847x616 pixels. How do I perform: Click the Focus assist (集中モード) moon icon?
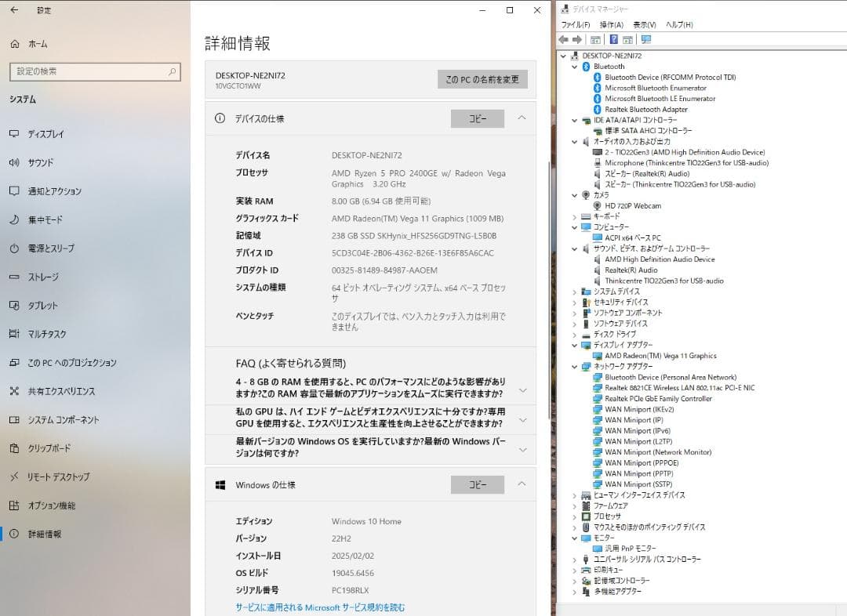(14, 219)
